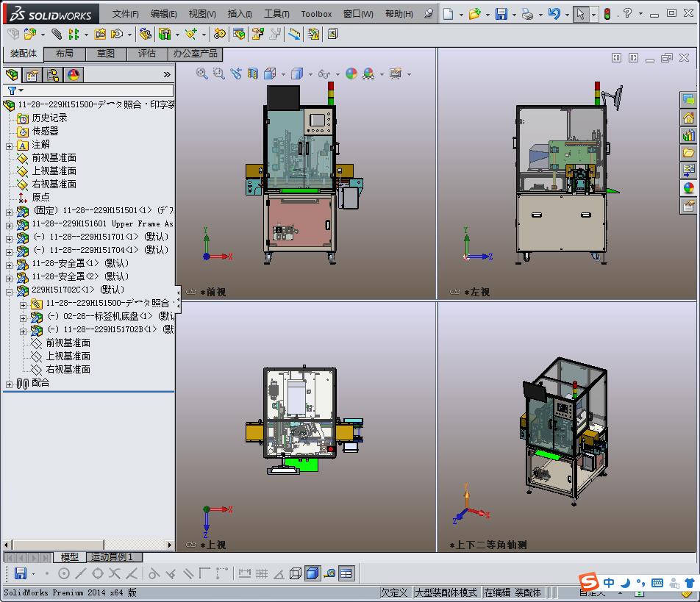Expand the 配合 mates folder
The image size is (700, 602).
[x=9, y=384]
